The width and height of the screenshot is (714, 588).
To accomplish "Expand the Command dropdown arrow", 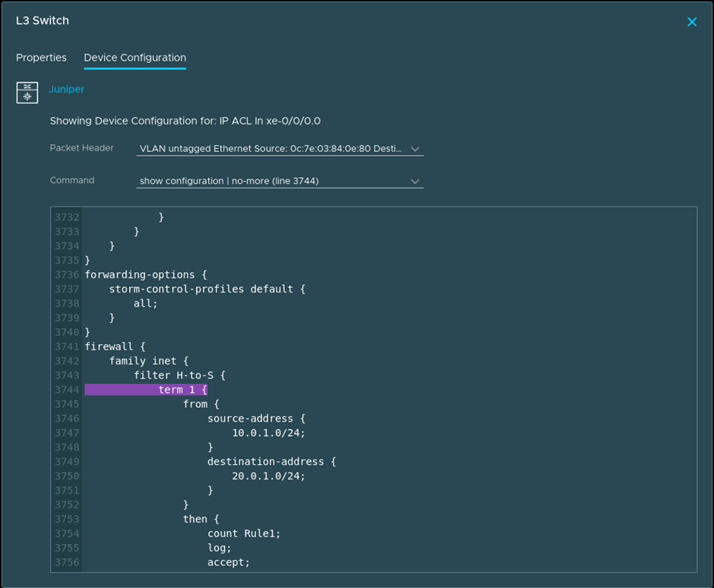I will click(x=415, y=182).
